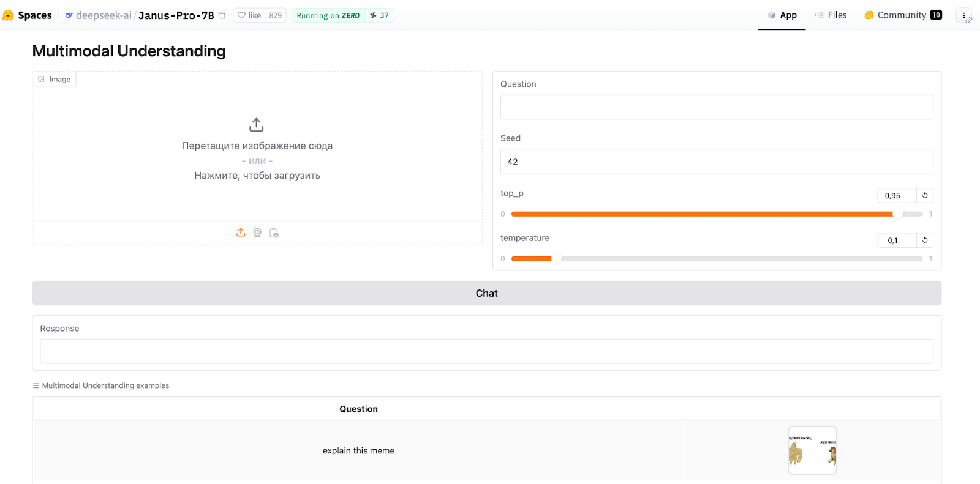Open the three-dot options menu
Viewport: 980px width, 484px height.
[963, 15]
